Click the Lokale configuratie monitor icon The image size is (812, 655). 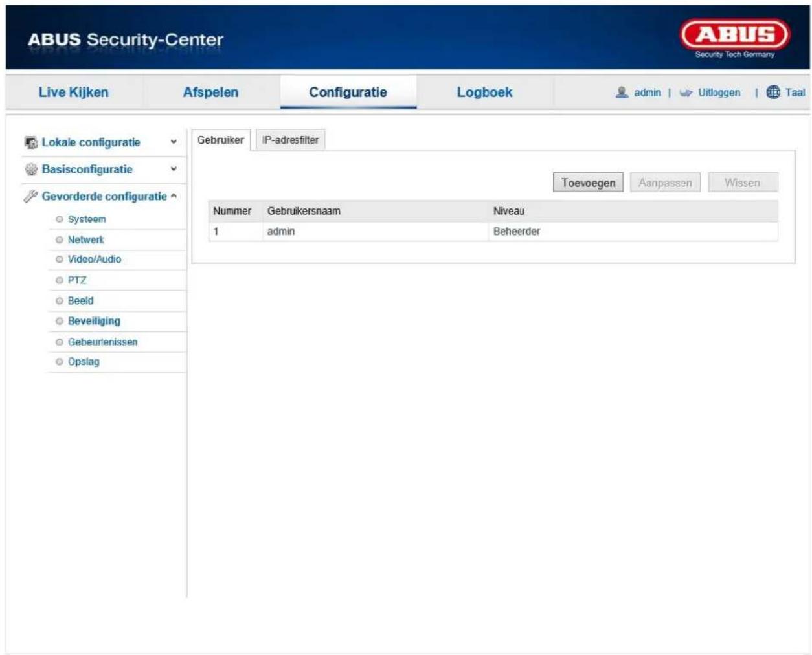30,142
